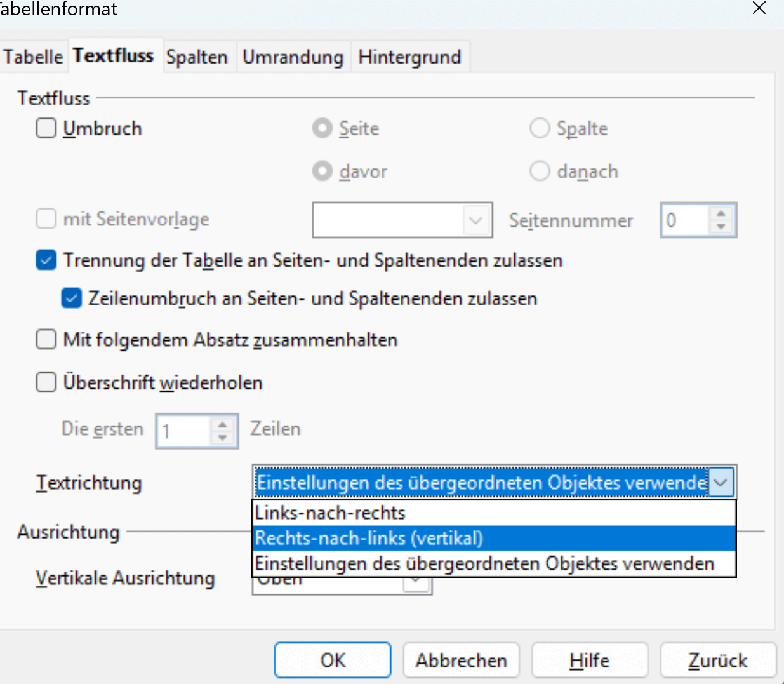
Task: Choose Links-nach-rechts from the list
Action: (330, 513)
